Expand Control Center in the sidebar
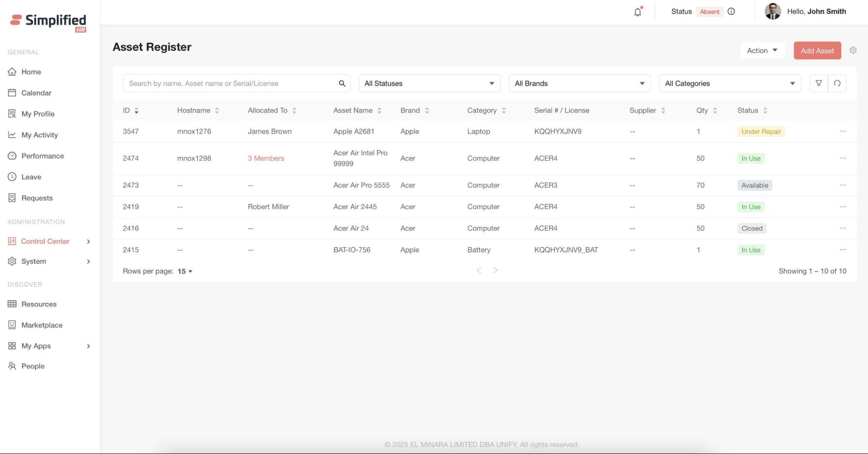This screenshot has height=454, width=868. [x=45, y=242]
